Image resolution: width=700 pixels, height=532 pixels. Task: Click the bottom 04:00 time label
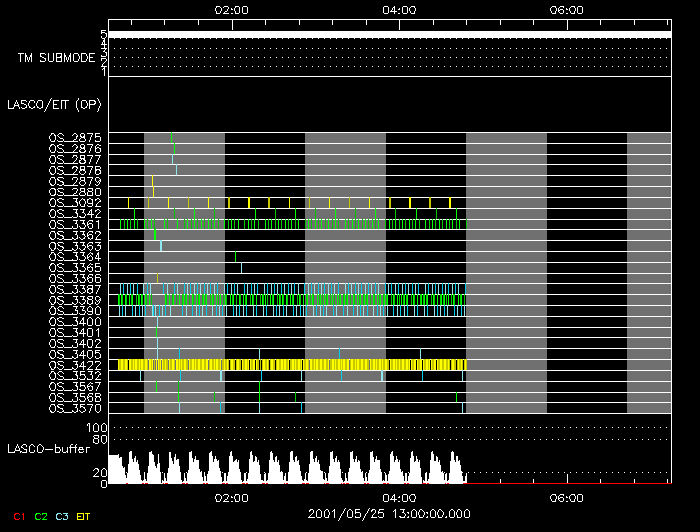(x=399, y=497)
